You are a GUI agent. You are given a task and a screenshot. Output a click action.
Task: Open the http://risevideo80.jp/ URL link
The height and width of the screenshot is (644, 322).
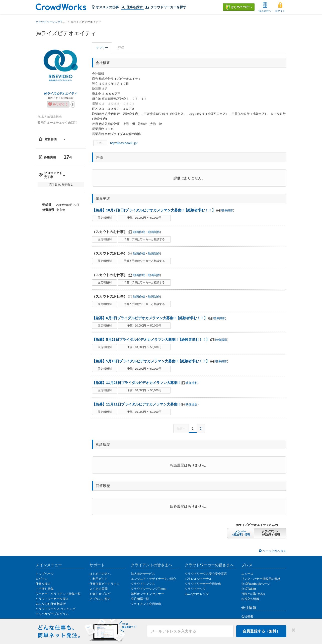(124, 143)
